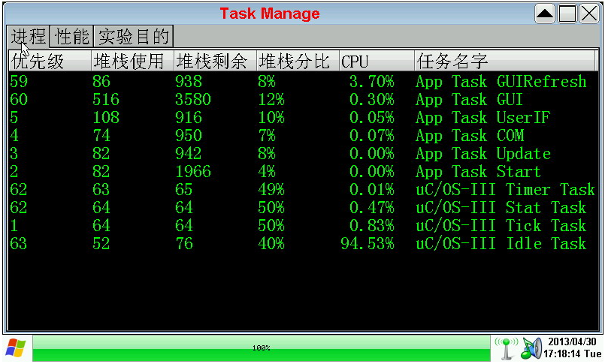Click stack remaining value 916
Viewport: 608px width, 364px height.
[189, 118]
